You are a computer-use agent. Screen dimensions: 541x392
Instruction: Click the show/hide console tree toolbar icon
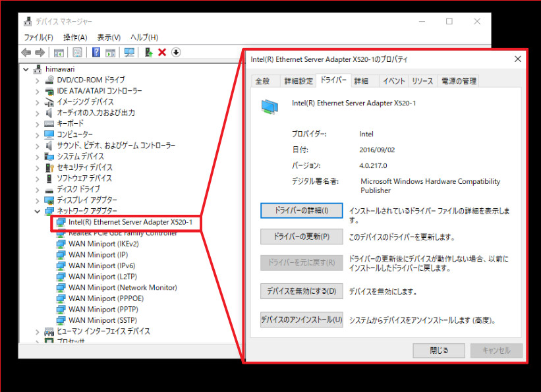pyautogui.click(x=59, y=53)
